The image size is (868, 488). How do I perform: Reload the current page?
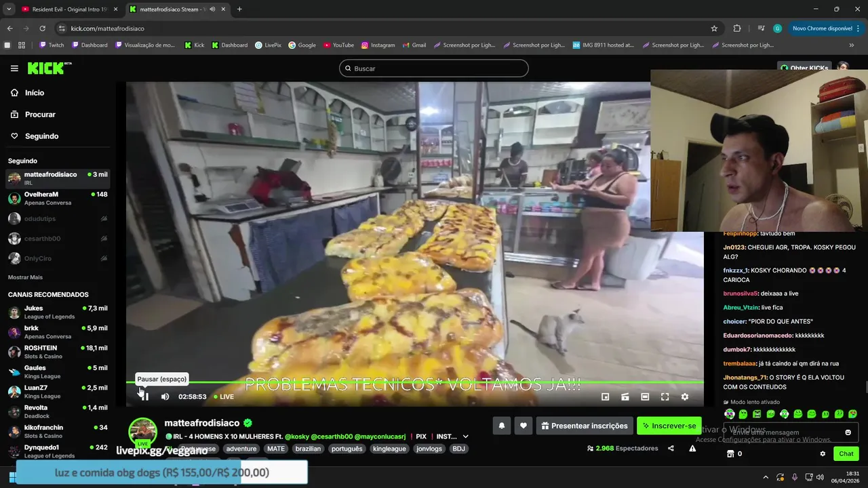[42, 28]
